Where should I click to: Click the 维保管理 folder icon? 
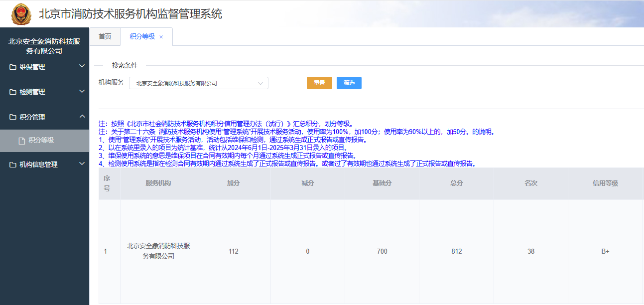coord(13,67)
